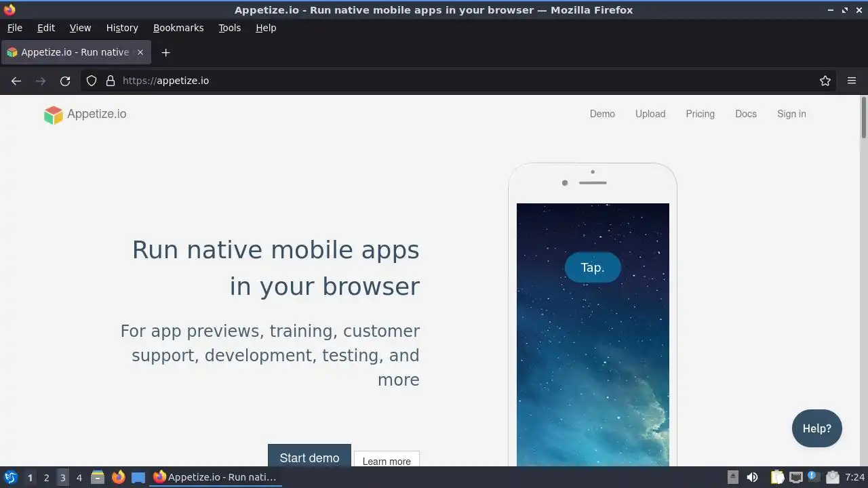Click the Learn more button
This screenshot has height=488, width=868.
(x=387, y=459)
